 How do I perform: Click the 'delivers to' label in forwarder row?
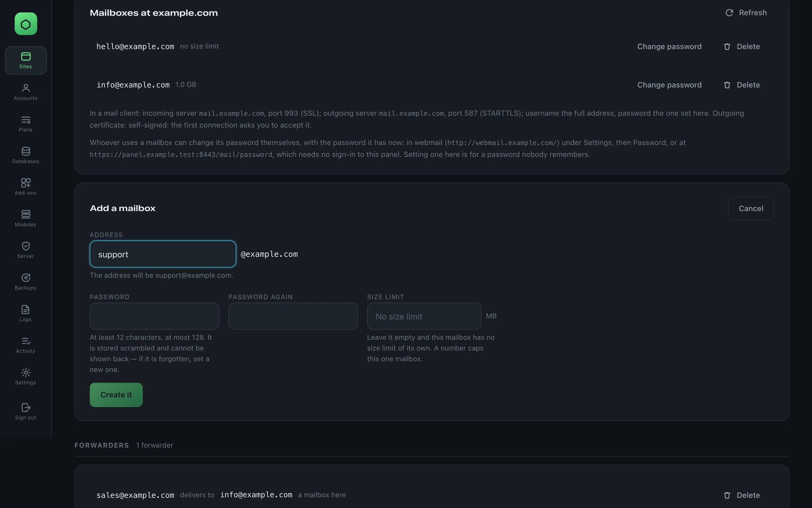(197, 495)
